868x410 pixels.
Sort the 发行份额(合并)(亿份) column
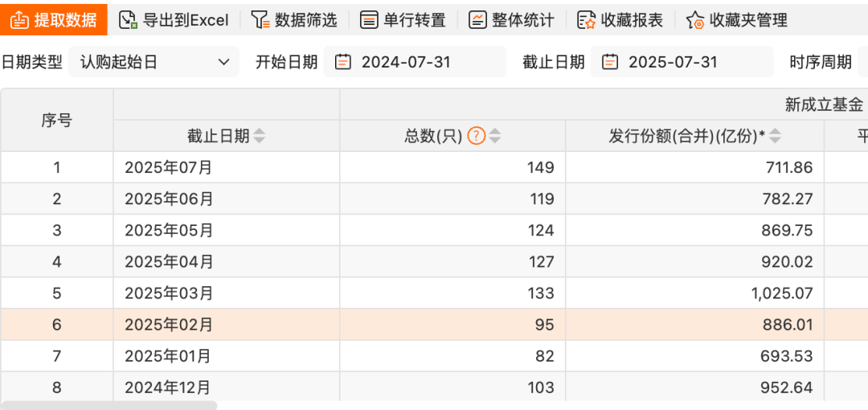tap(776, 136)
